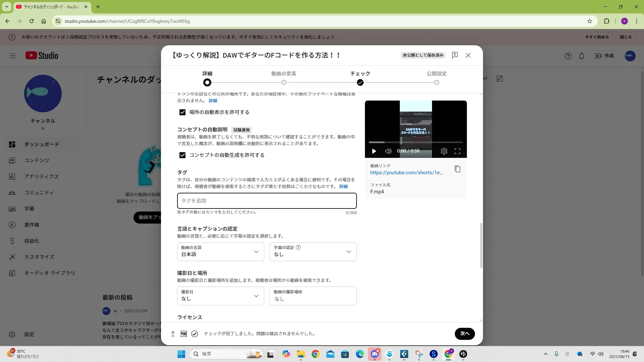This screenshot has height=362, width=644.
Task: Click the upload status arrow icon
Action: [173, 334]
